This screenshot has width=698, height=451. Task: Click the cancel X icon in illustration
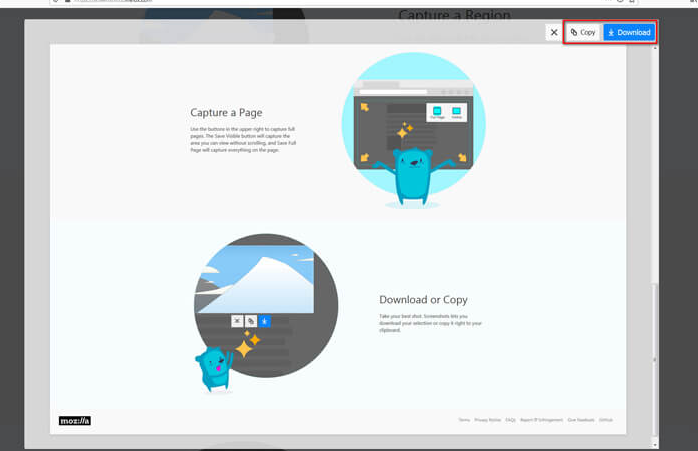click(237, 321)
